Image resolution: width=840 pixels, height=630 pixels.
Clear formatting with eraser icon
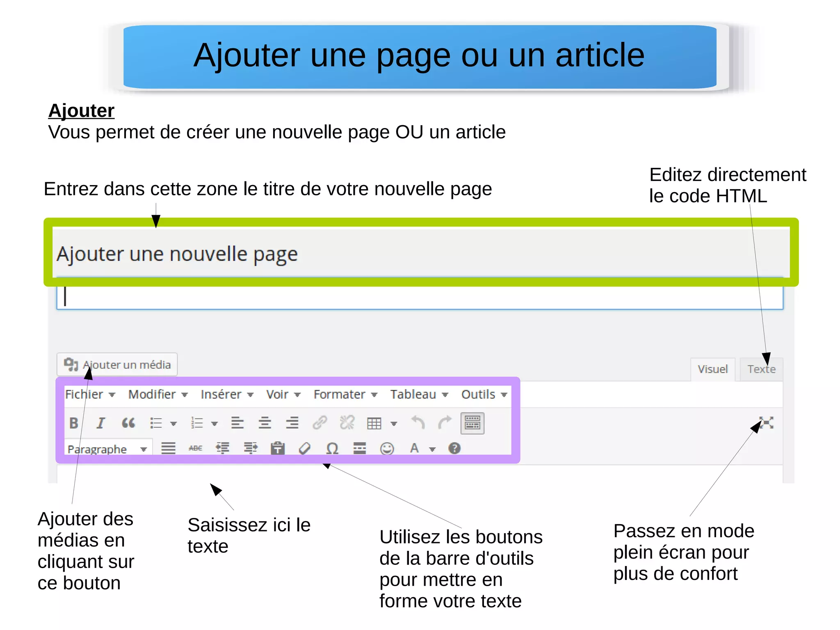coord(305,449)
